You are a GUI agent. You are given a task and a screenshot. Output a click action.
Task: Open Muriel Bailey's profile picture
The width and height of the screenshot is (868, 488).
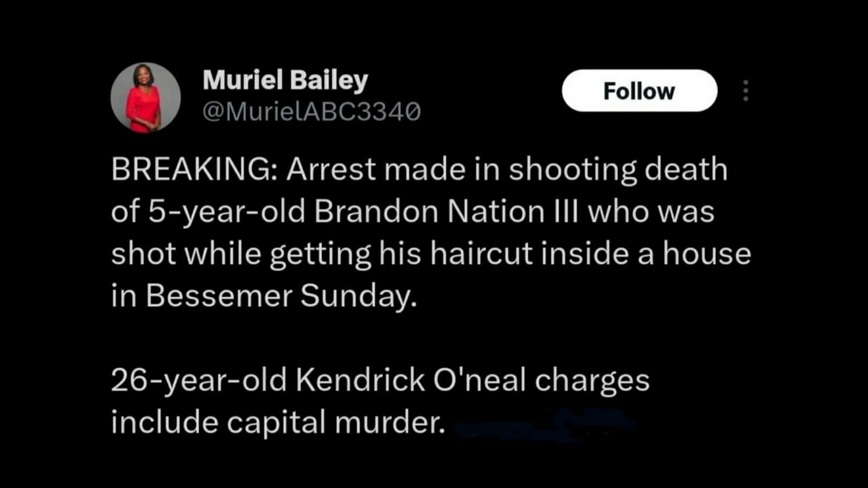(145, 98)
